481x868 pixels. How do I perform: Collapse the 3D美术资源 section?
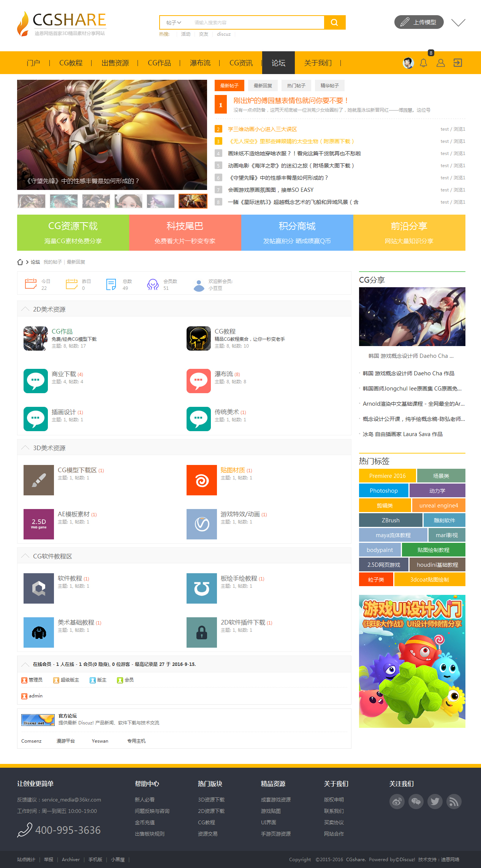click(25, 448)
